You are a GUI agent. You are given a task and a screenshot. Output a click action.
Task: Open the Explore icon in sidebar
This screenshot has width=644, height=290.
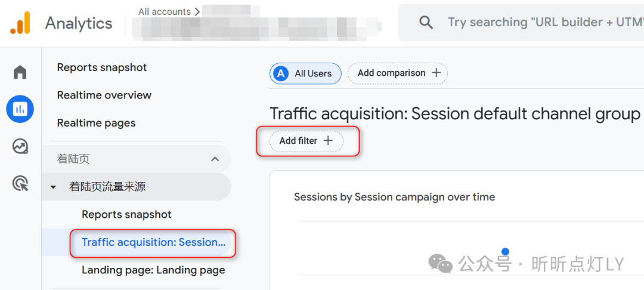pyautogui.click(x=20, y=146)
